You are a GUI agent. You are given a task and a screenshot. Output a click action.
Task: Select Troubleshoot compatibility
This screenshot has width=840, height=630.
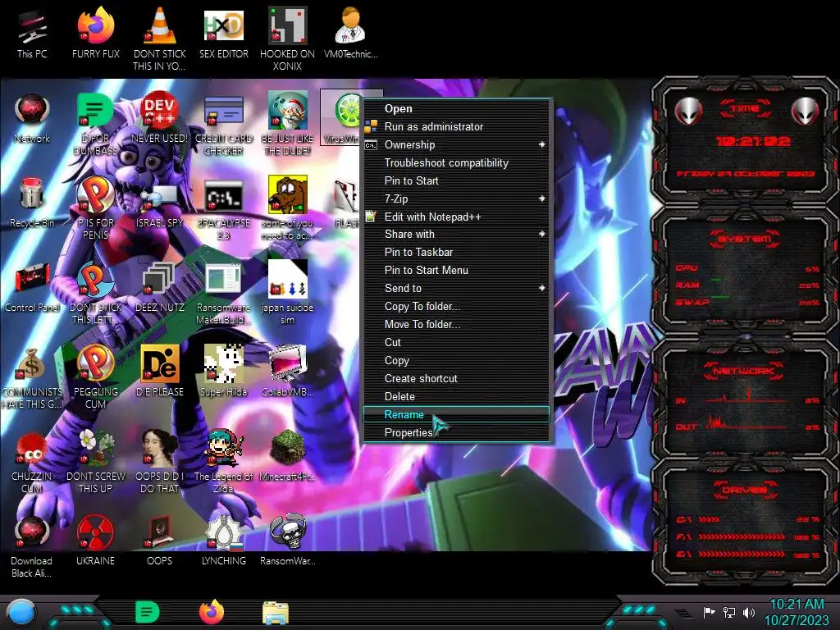(x=456, y=163)
